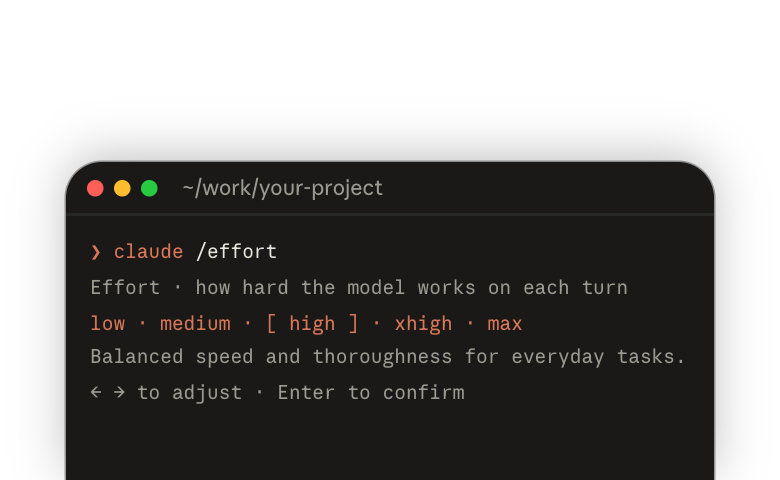Select the bracketed high effort option
This screenshot has width=780, height=480.
pos(312,324)
